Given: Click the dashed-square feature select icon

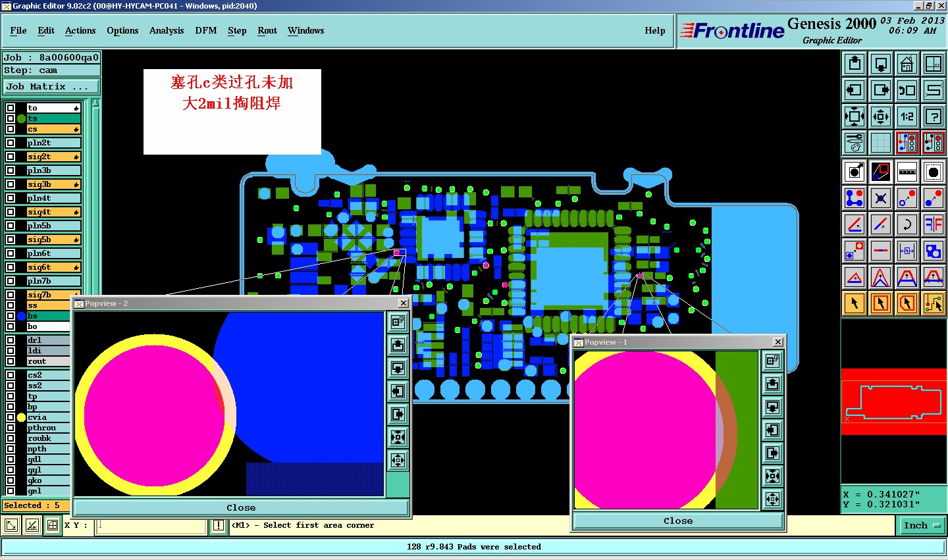Looking at the screenshot, I should tap(934, 172).
